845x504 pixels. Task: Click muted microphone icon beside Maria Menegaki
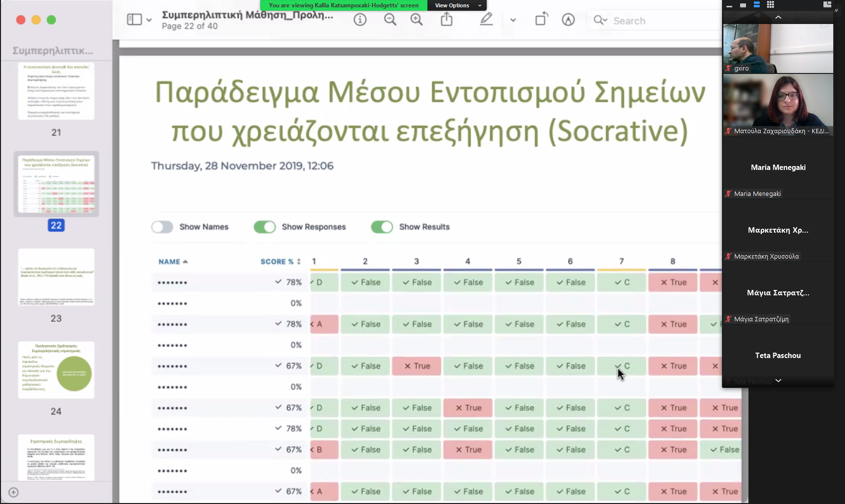(729, 194)
